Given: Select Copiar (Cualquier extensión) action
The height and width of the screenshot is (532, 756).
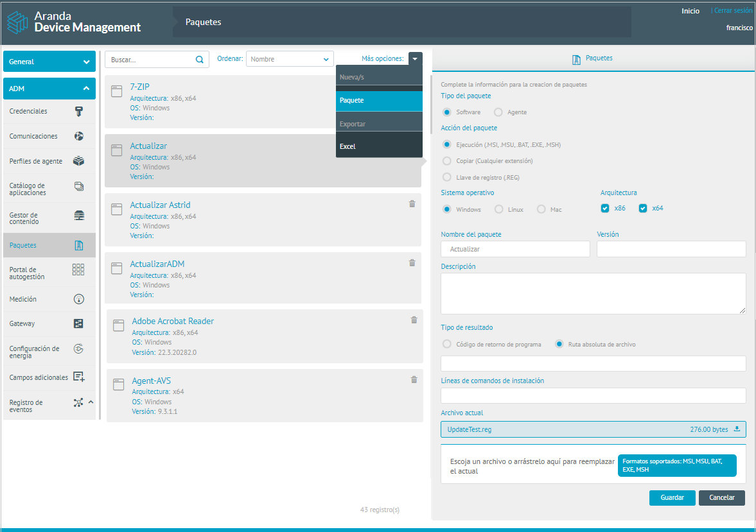Looking at the screenshot, I should point(447,161).
